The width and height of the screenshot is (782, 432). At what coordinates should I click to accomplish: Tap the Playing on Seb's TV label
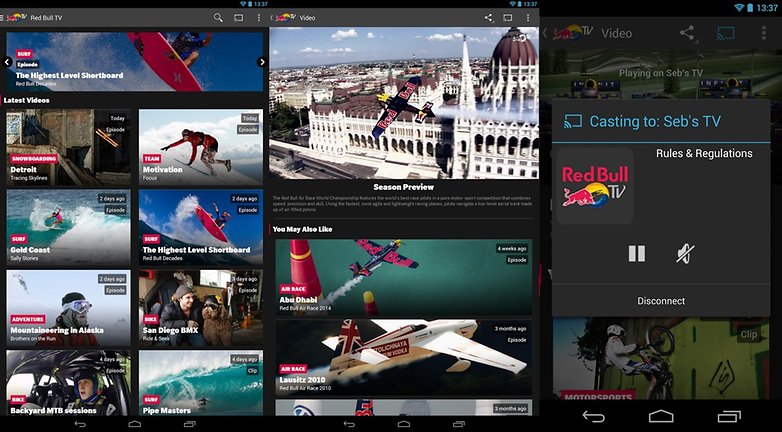point(661,73)
